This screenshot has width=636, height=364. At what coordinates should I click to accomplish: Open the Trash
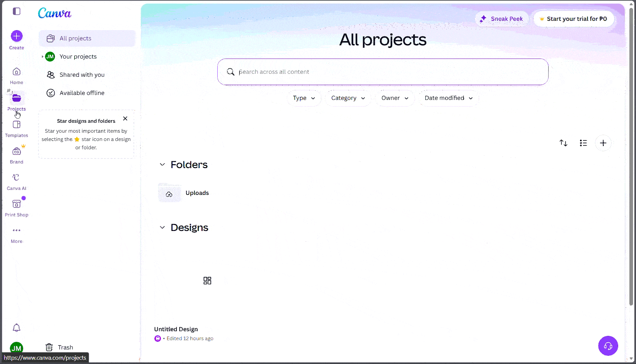pyautogui.click(x=59, y=347)
